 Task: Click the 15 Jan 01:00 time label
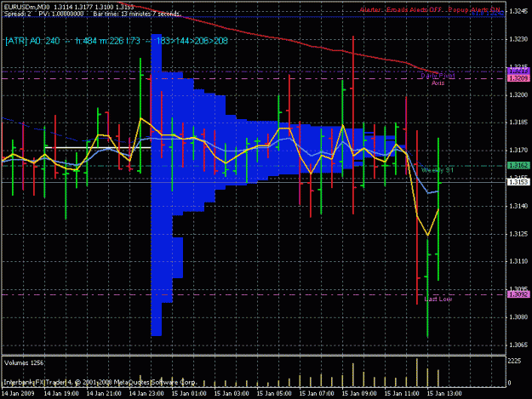(x=189, y=394)
